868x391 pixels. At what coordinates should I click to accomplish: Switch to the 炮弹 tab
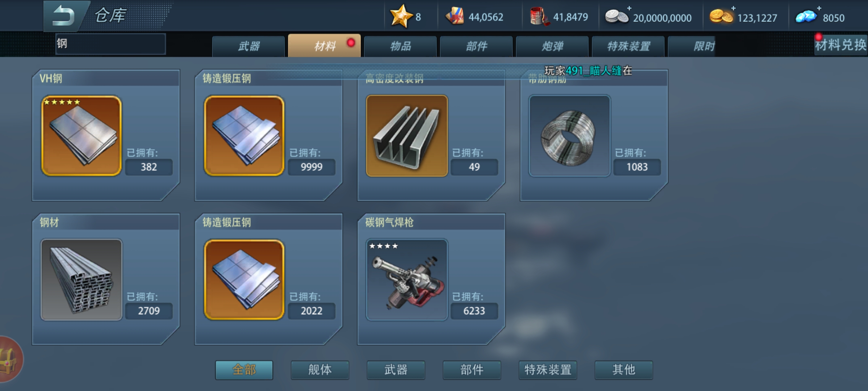552,46
